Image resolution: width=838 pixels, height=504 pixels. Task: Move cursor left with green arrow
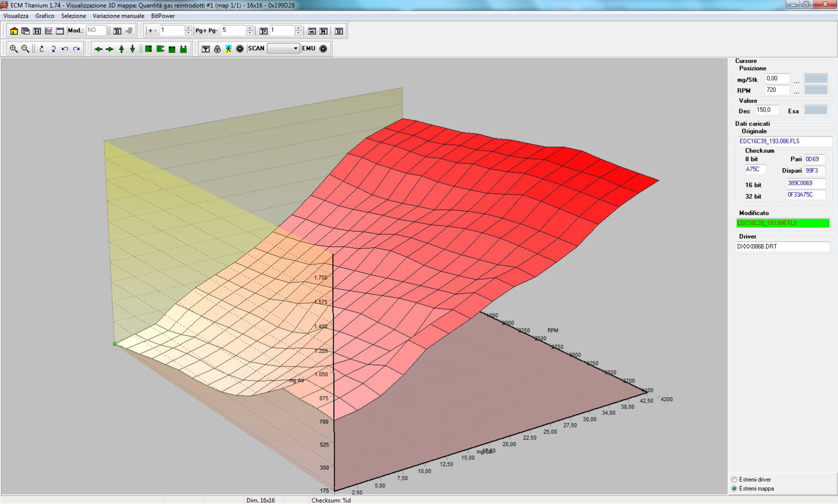click(98, 49)
